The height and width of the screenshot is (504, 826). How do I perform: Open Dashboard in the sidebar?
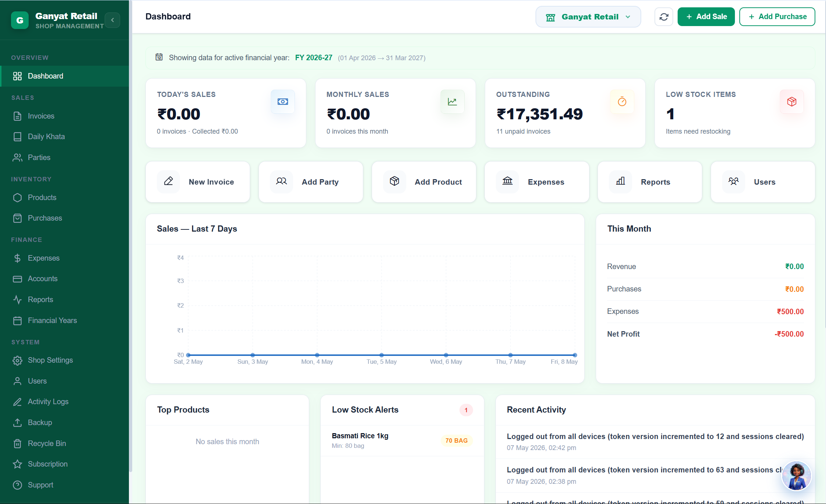point(65,76)
